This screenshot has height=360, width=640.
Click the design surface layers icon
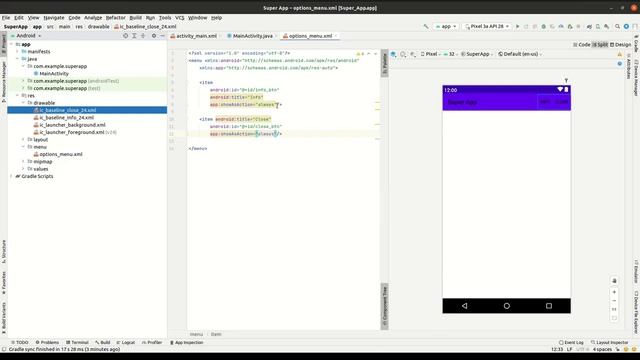coord(393,54)
